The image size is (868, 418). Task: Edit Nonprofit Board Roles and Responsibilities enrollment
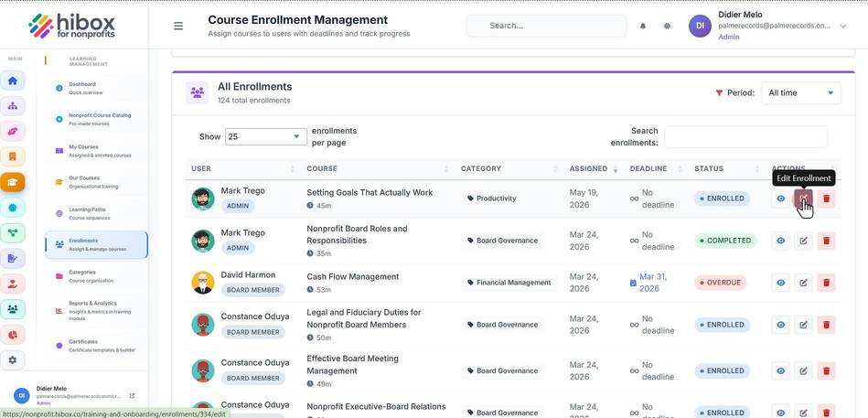tap(803, 241)
